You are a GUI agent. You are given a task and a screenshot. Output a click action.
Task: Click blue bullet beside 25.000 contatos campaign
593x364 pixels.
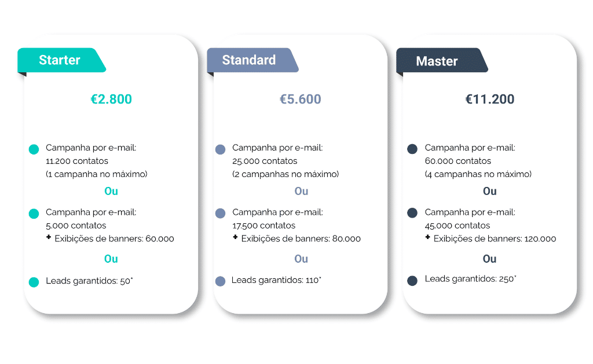point(220,149)
